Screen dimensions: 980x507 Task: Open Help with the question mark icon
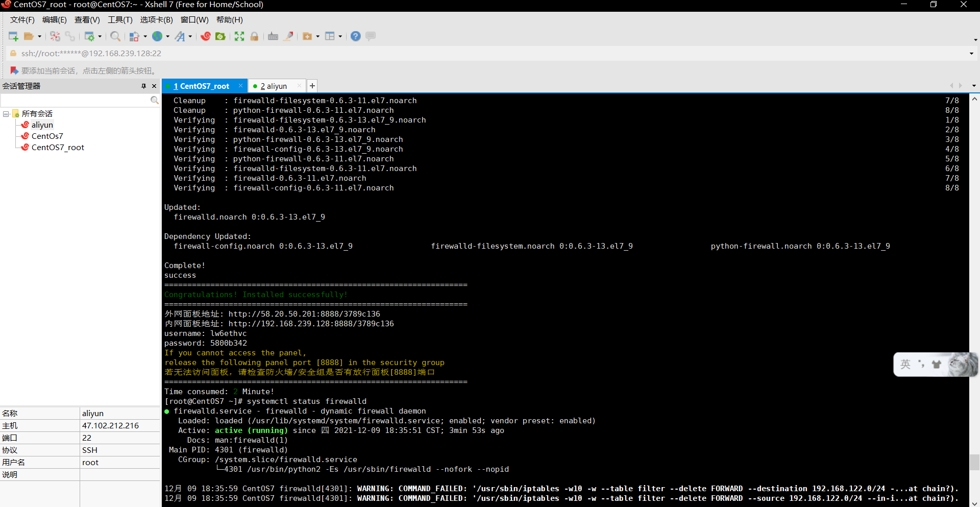(x=355, y=36)
